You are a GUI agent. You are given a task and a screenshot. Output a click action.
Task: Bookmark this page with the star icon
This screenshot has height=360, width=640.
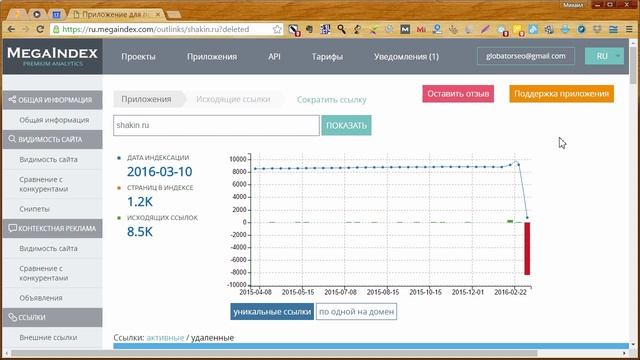point(277,29)
